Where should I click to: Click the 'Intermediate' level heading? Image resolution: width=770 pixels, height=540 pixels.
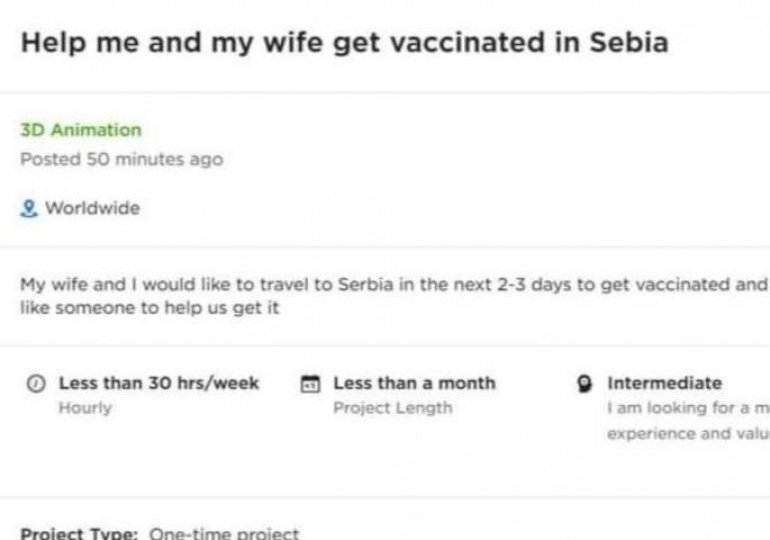pyautogui.click(x=664, y=383)
